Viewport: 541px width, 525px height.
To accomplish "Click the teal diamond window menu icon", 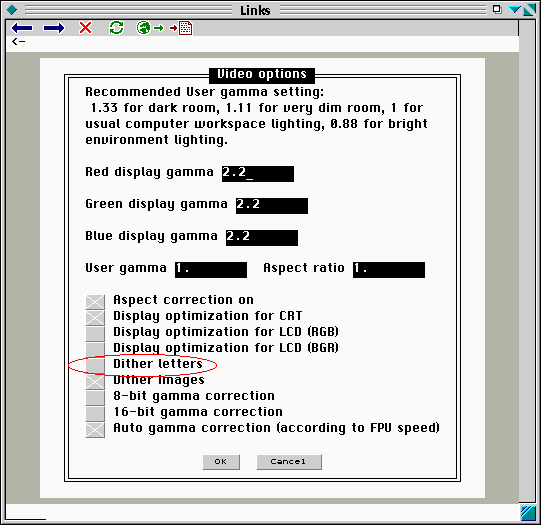I will coord(12,10).
